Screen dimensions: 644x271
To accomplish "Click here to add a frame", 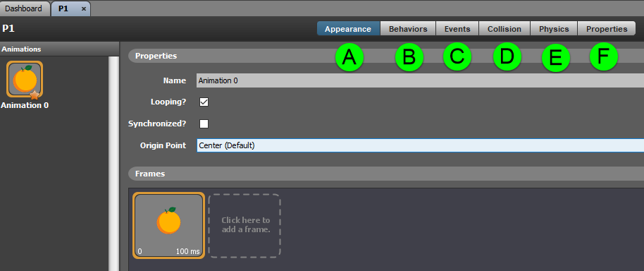I will (245, 225).
